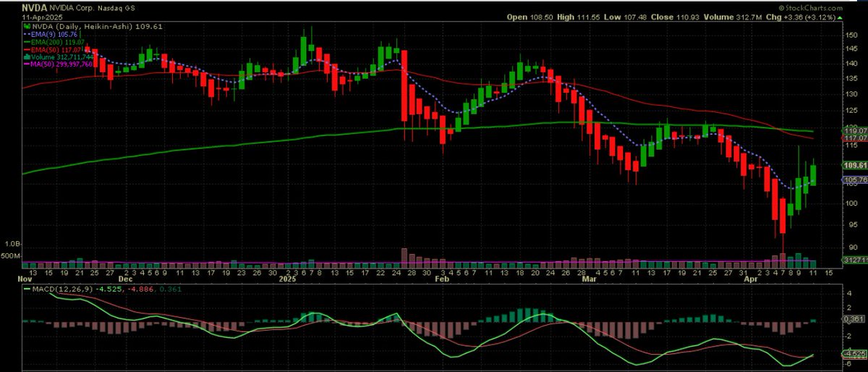
Task: Click the volume tag on right axis
Action: (x=855, y=259)
